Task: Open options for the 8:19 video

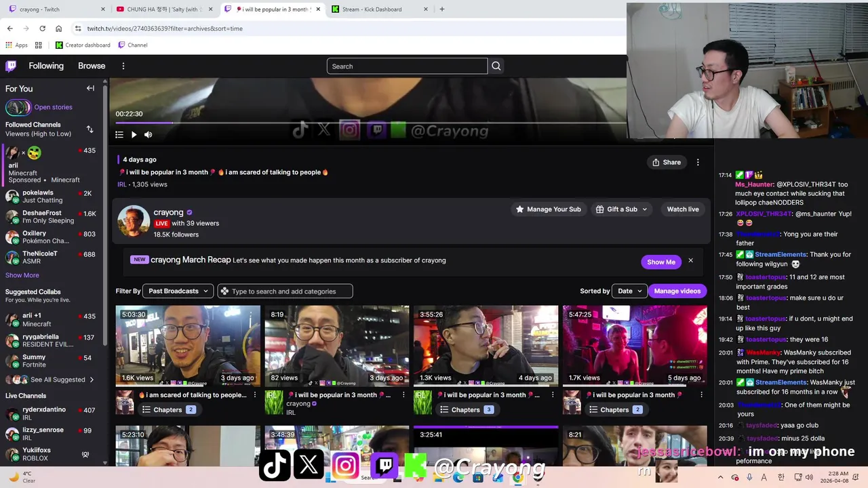Action: coord(403,394)
